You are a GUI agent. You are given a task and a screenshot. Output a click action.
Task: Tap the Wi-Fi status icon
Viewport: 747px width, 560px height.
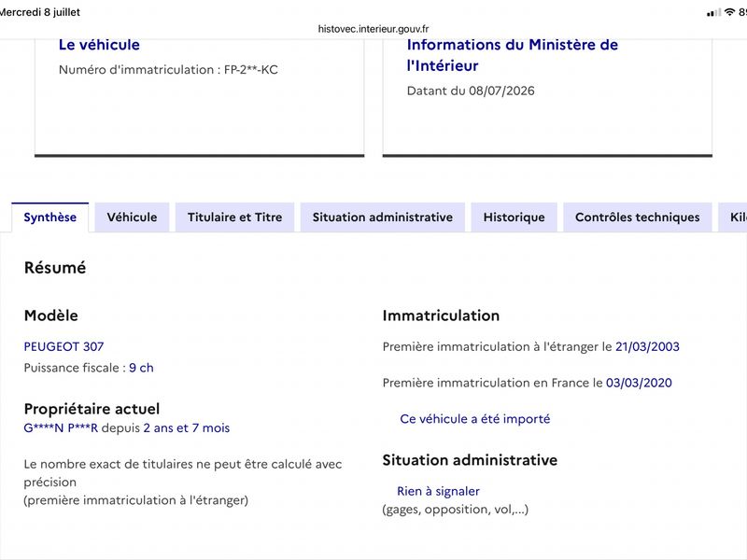pos(729,12)
